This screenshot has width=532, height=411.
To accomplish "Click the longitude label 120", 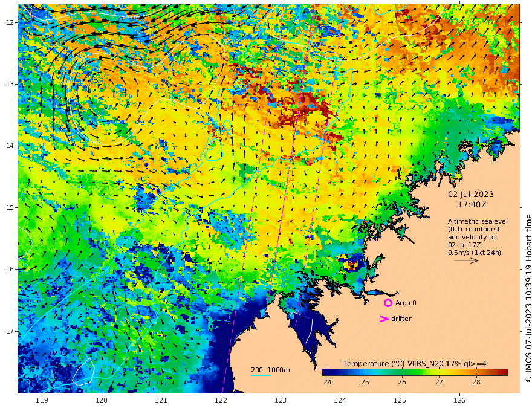I will coord(102,401).
